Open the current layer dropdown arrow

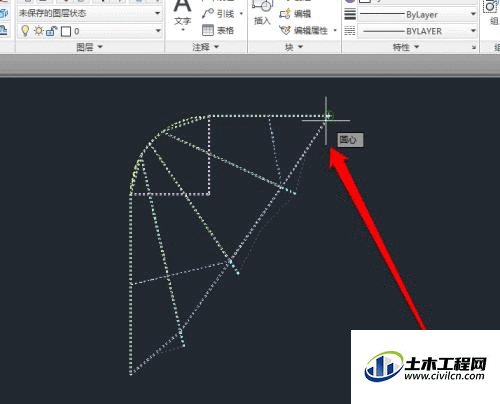pyautogui.click(x=158, y=31)
